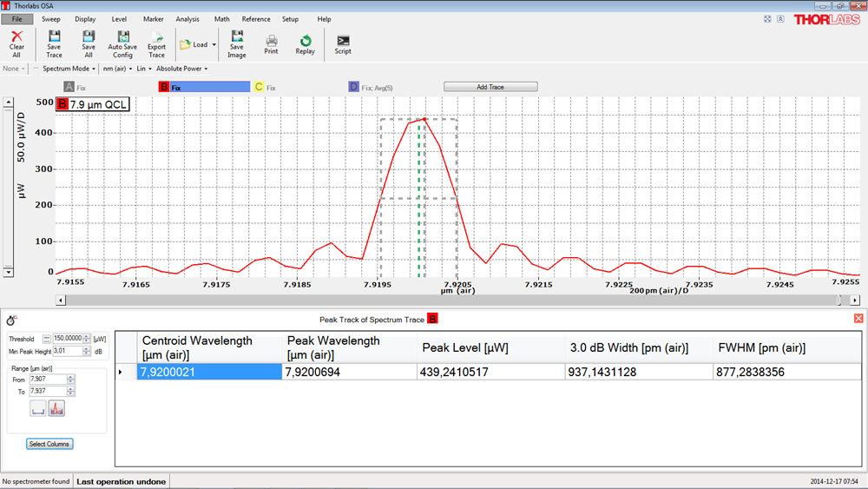Viewport: 868px width, 489px height.
Task: Open the File menu
Action: [x=17, y=19]
